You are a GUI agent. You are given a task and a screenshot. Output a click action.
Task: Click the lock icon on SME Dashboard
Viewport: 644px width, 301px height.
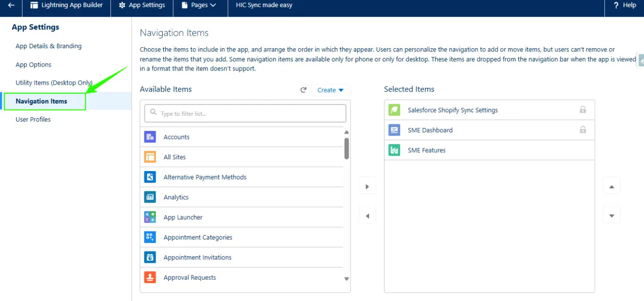583,130
